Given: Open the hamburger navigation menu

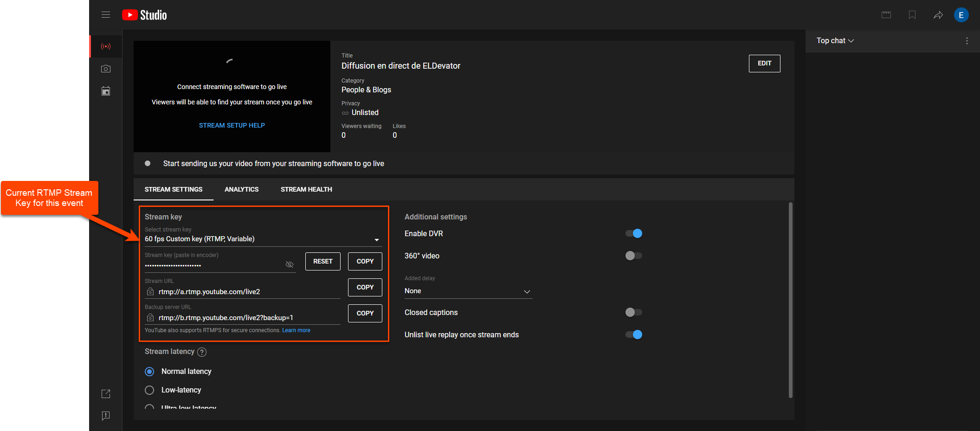Looking at the screenshot, I should [x=106, y=15].
